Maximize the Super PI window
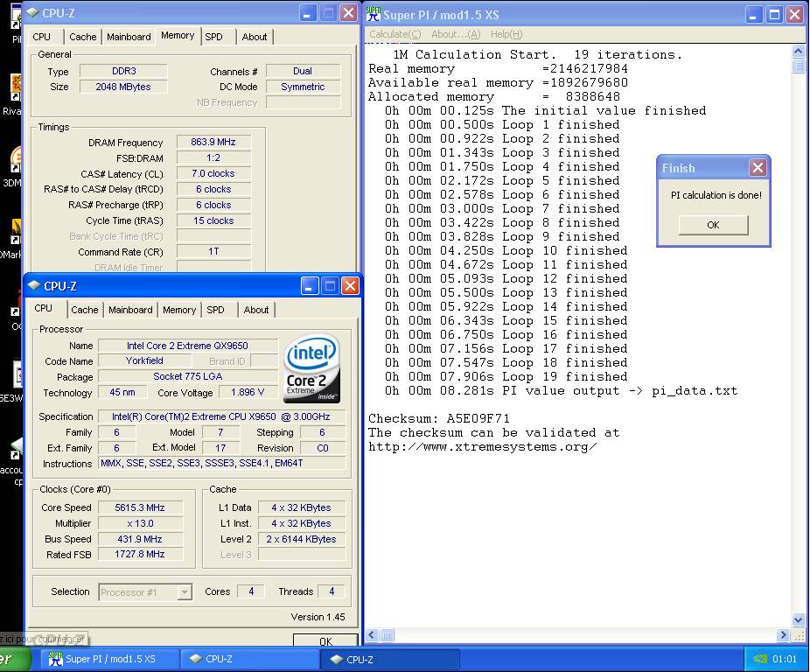The image size is (810, 672). tap(774, 15)
